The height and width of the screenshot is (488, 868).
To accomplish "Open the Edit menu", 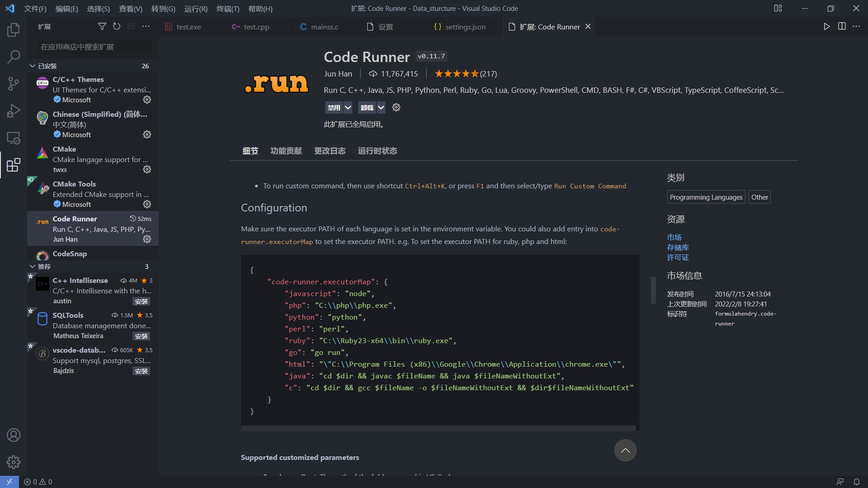I will click(x=66, y=9).
